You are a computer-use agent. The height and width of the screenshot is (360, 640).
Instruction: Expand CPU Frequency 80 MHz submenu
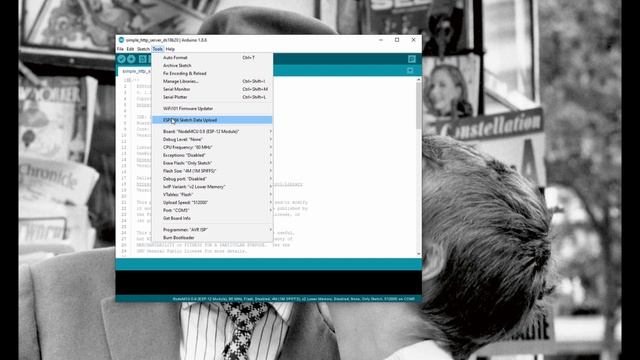212,147
